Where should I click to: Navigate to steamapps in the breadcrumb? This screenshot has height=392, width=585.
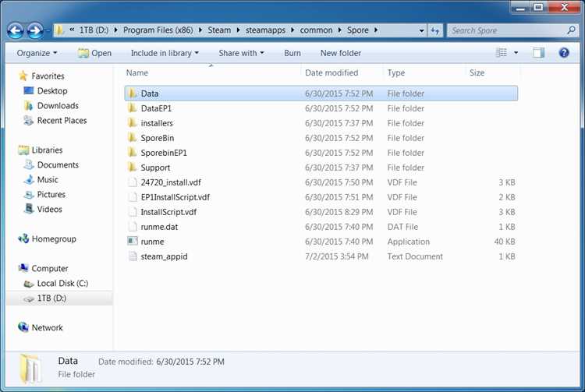tap(265, 30)
